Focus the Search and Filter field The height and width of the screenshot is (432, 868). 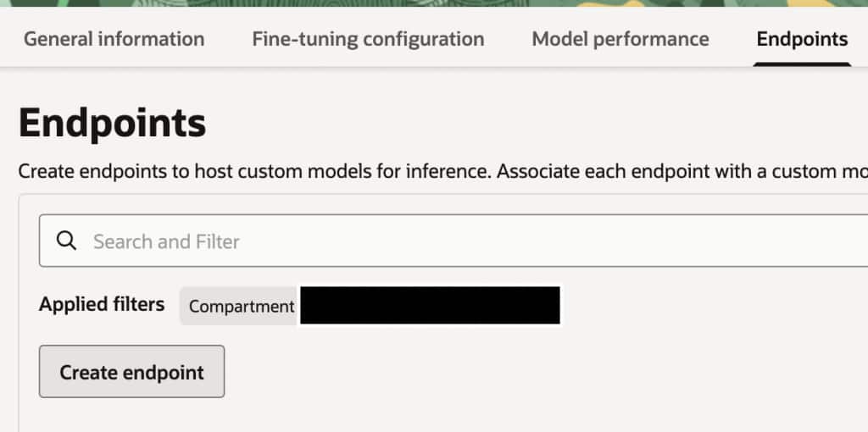coord(424,241)
